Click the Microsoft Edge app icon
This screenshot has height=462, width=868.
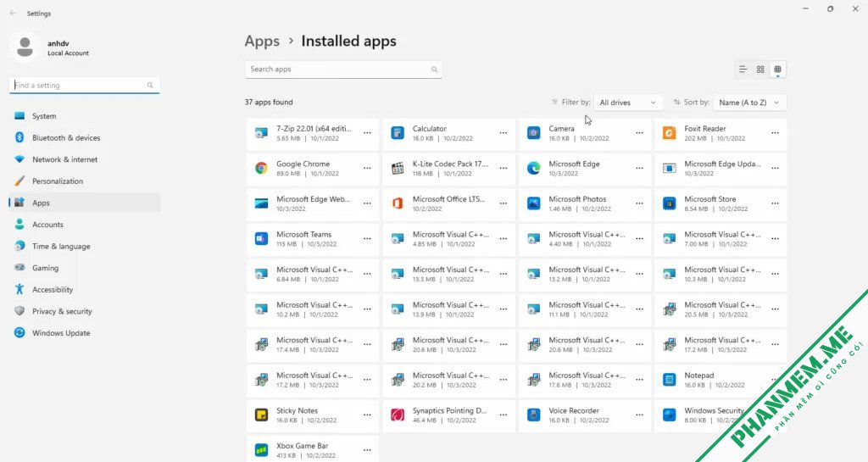pyautogui.click(x=534, y=168)
